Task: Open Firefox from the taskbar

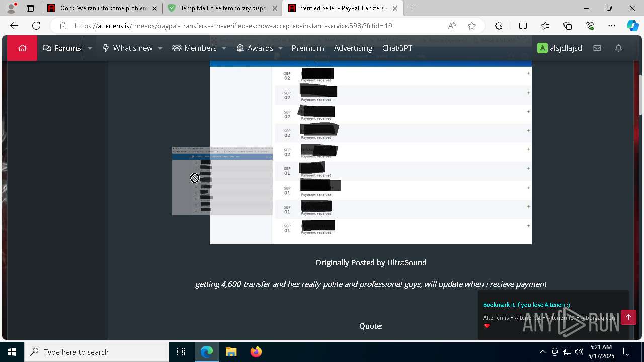Action: pyautogui.click(x=256, y=352)
